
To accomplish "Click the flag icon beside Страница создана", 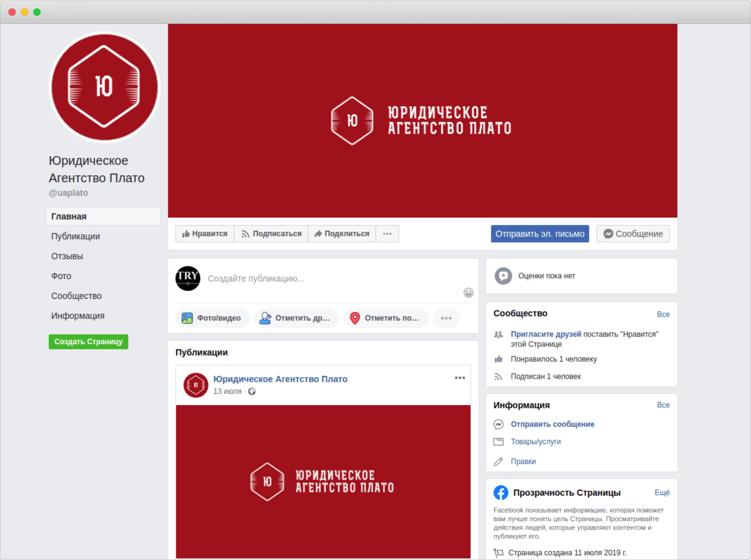I will (498, 553).
